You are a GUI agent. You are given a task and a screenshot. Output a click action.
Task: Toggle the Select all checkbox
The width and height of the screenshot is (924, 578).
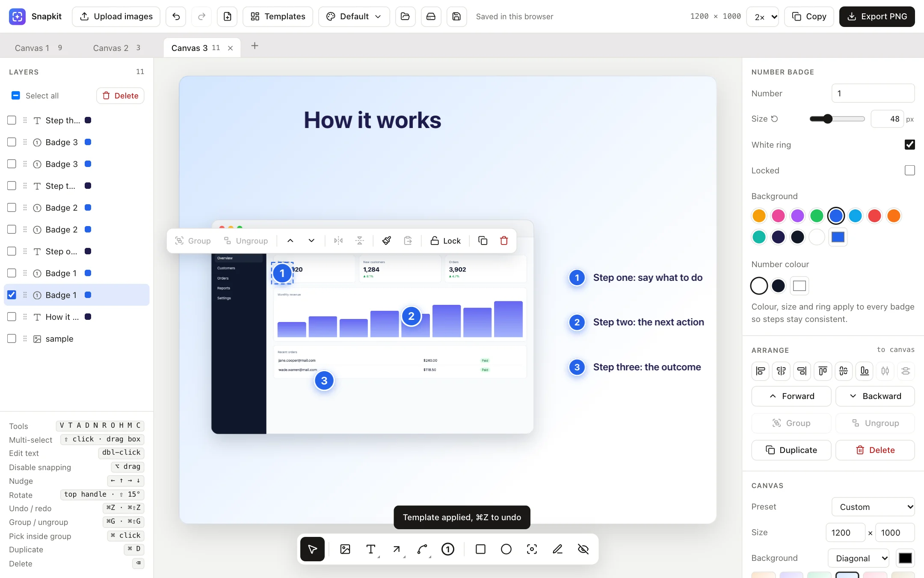15,95
